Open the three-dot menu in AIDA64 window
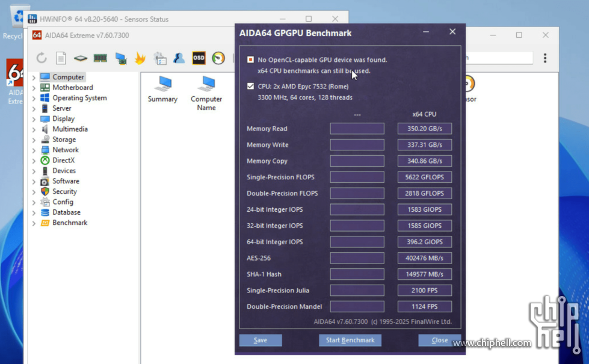This screenshot has height=364, width=589. [x=545, y=58]
